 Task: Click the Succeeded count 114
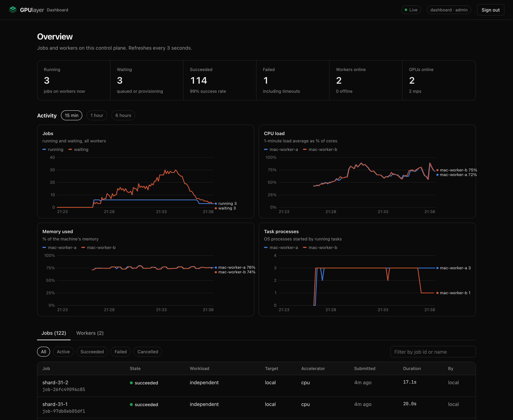[198, 81]
